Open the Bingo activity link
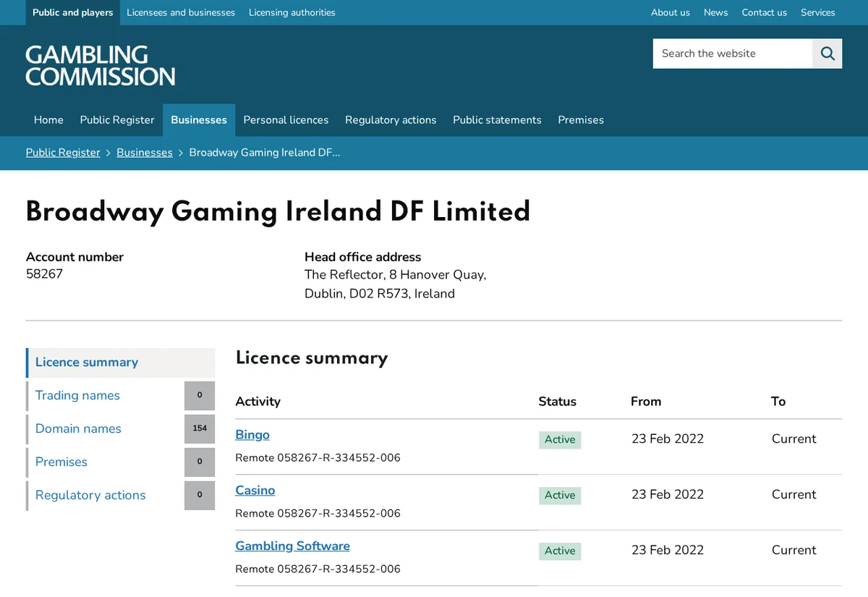 (252, 435)
